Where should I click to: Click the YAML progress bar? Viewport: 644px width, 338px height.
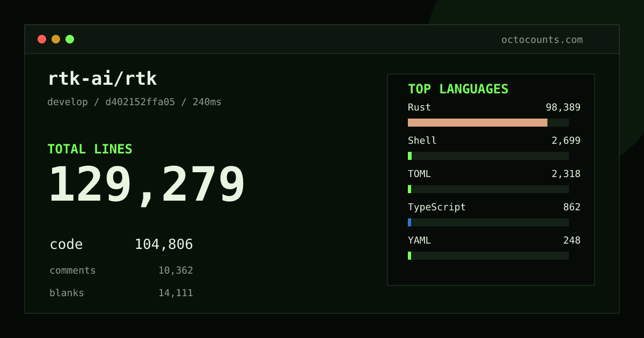point(488,255)
